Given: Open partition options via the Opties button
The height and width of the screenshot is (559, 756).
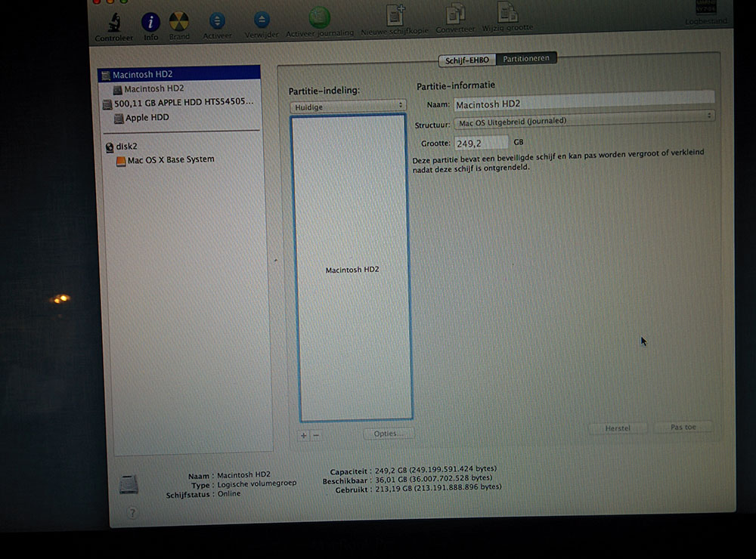Looking at the screenshot, I should (x=389, y=434).
